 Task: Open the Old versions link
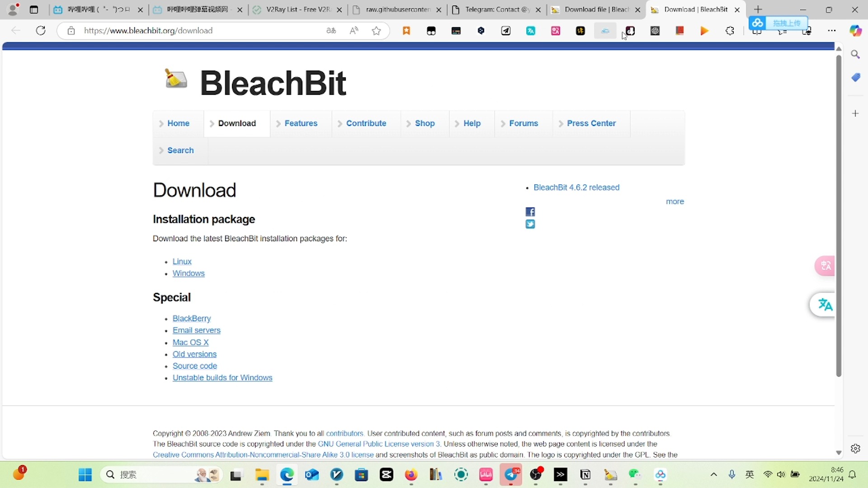[194, 354]
